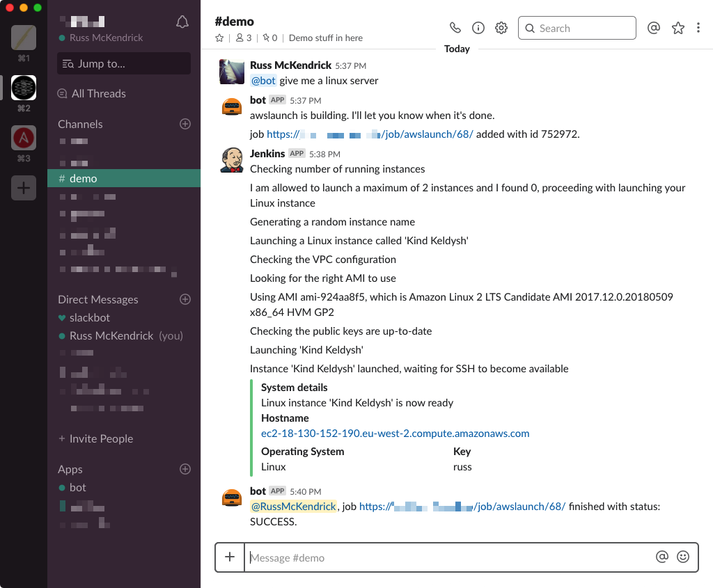The image size is (713, 588).
Task: Open the bot app in sidebar
Action: (72, 488)
